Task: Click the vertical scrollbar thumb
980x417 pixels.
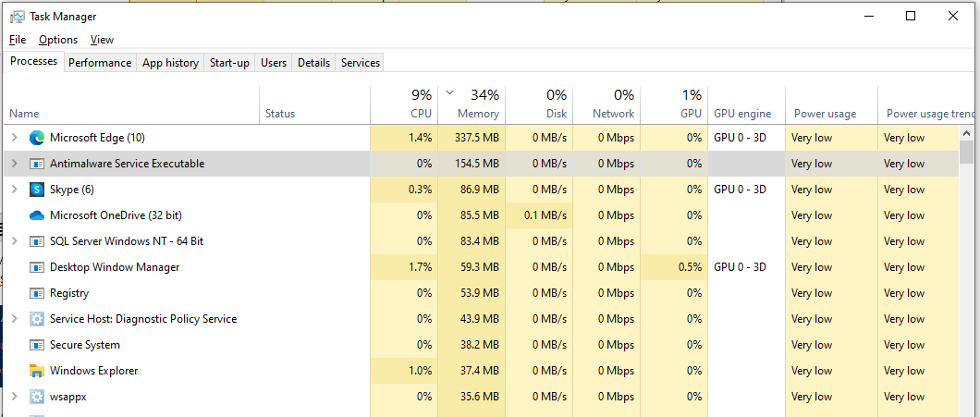Action: tap(966, 152)
